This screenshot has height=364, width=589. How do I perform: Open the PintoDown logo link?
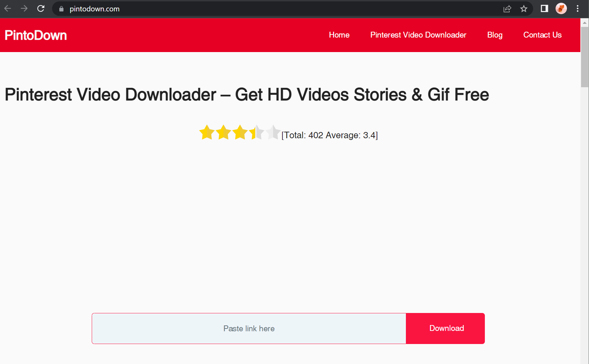36,35
